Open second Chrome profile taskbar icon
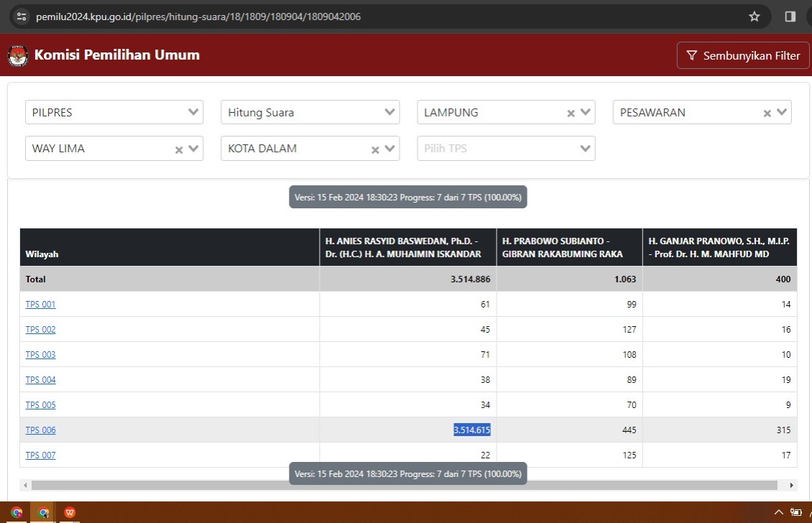 click(44, 513)
